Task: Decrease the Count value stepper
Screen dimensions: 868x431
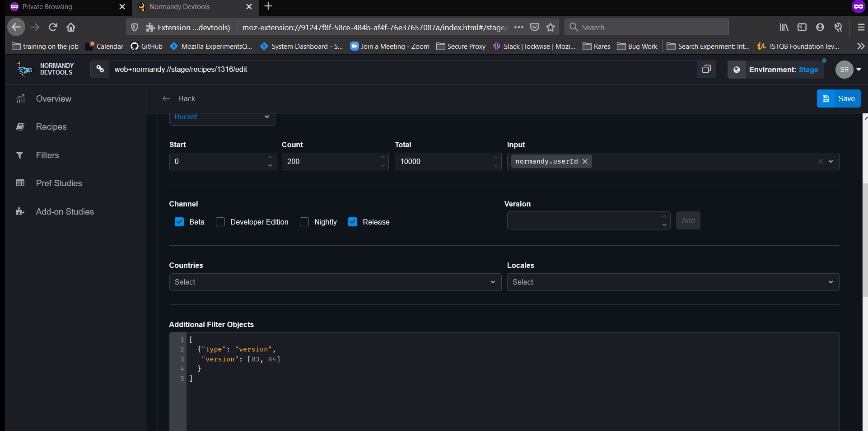Action: click(x=383, y=166)
